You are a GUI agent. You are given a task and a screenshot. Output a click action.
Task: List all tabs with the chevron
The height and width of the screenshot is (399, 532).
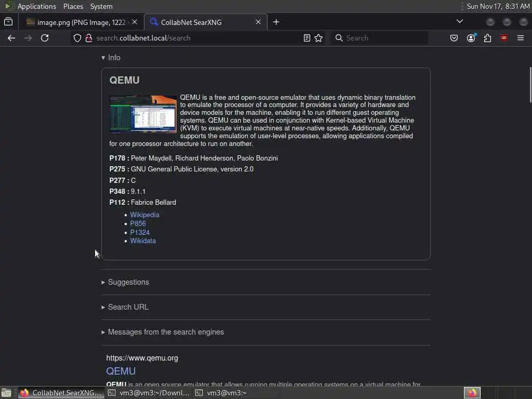pos(460,21)
